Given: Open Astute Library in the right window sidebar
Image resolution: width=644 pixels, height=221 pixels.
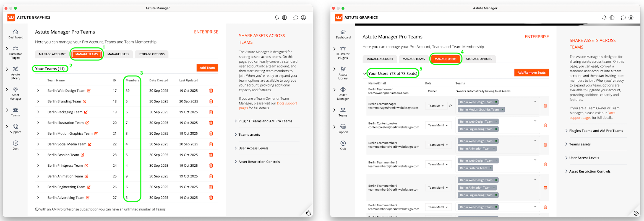Looking at the screenshot, I should 343,73.
